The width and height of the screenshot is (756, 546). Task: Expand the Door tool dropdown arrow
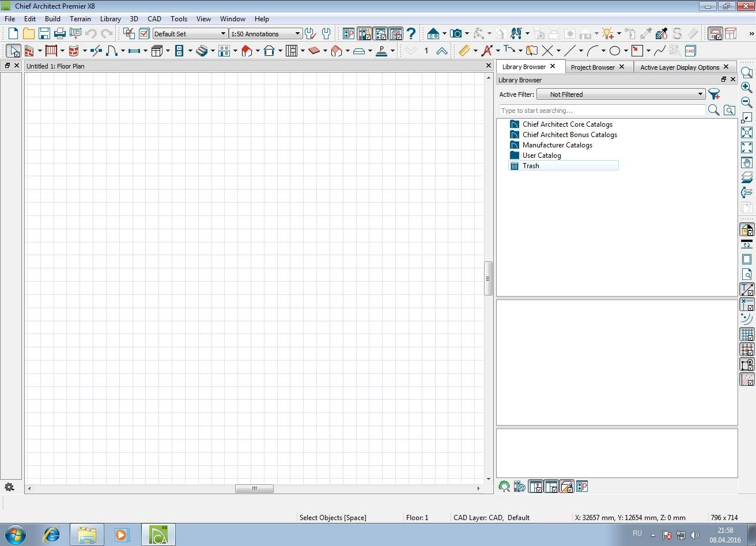point(123,51)
